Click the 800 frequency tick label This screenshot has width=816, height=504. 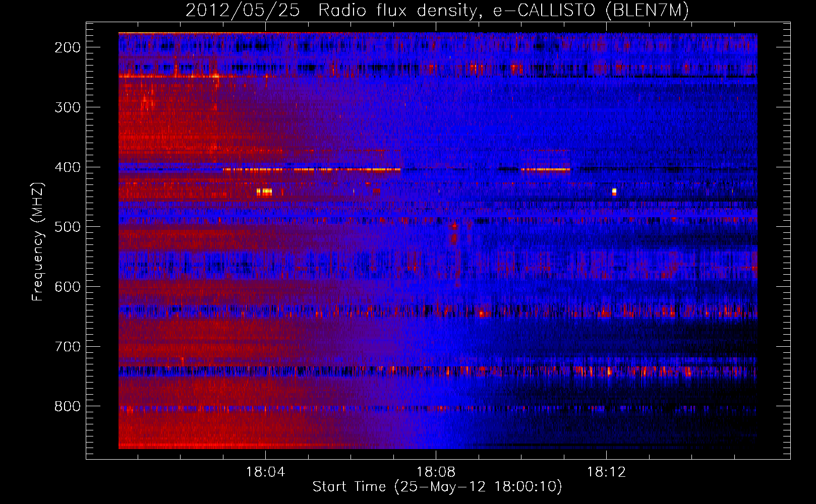[67, 406]
